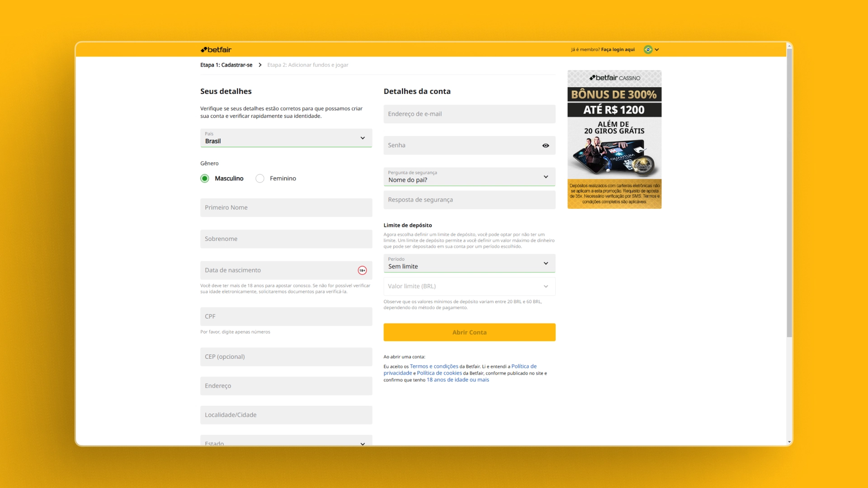
Task: Focus the Endereço de e-mail field
Action: point(469,114)
